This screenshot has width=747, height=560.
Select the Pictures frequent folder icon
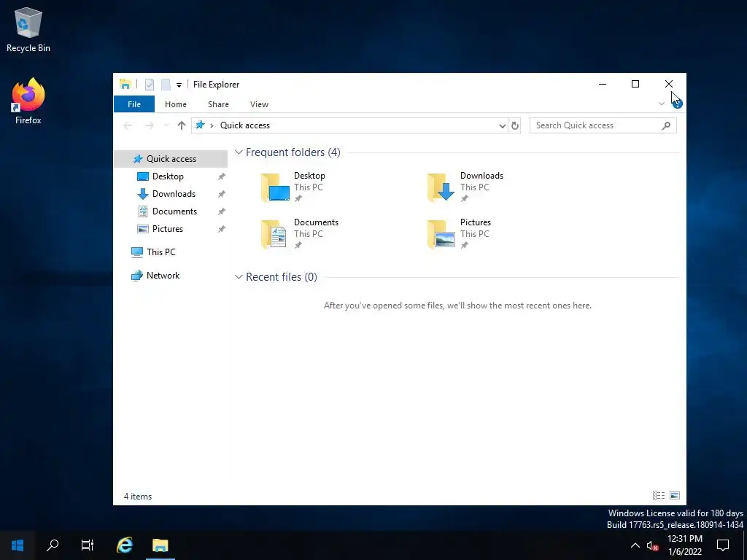pos(441,234)
